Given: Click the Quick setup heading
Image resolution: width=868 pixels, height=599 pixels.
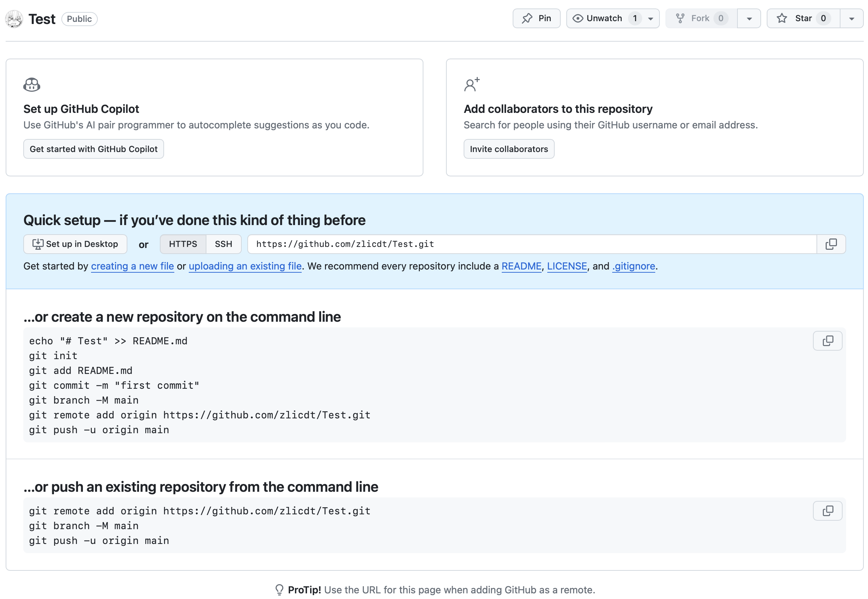Looking at the screenshot, I should click(x=194, y=220).
